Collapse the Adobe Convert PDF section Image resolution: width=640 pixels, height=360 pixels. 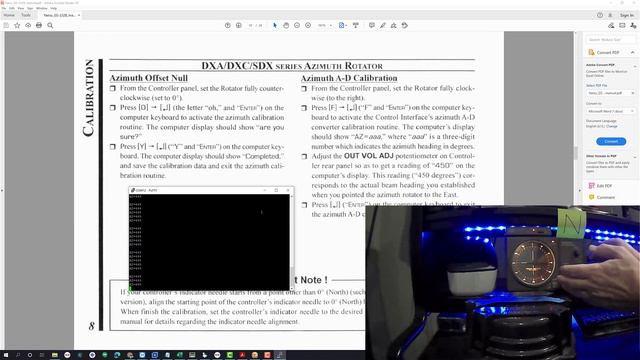click(635, 65)
